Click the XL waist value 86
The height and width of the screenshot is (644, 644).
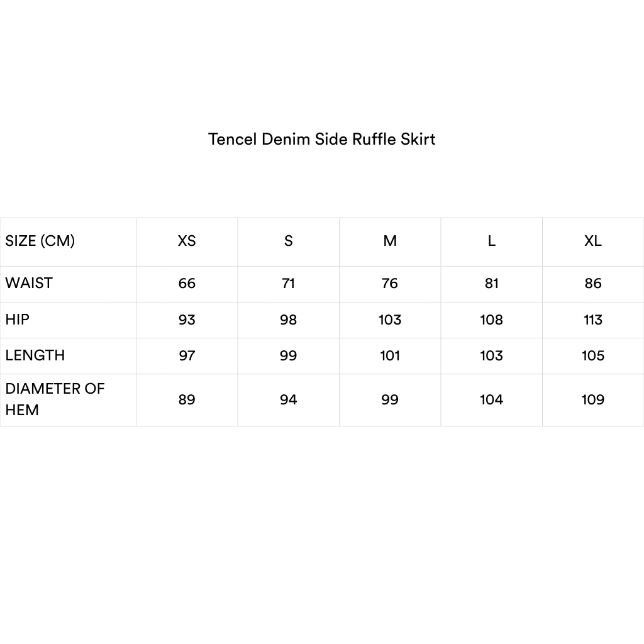click(x=592, y=284)
